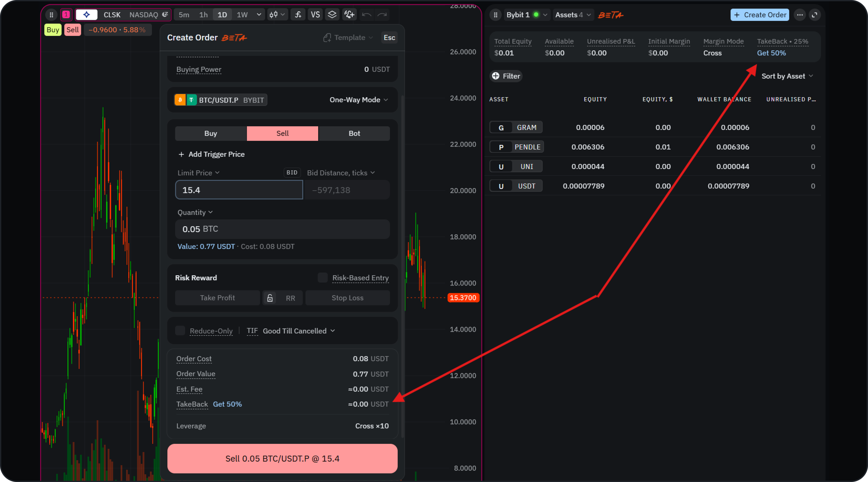
Task: Click the blue Create Order button
Action: click(759, 15)
